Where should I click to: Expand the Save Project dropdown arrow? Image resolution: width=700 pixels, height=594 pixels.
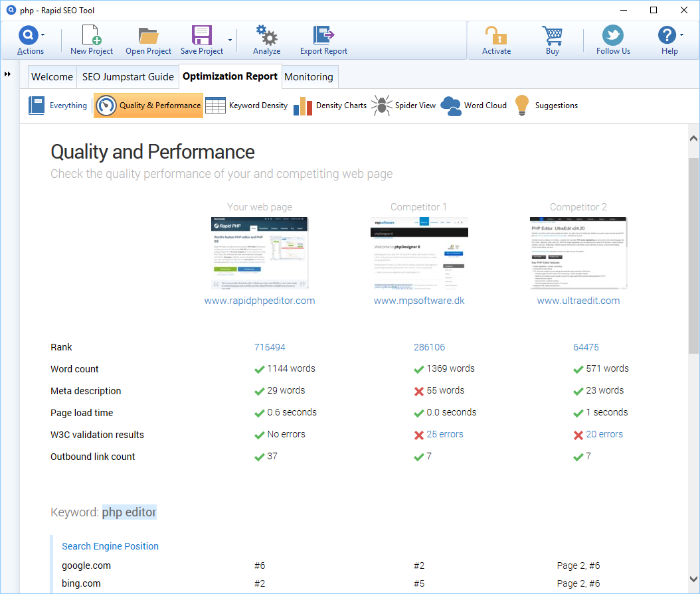point(228,40)
